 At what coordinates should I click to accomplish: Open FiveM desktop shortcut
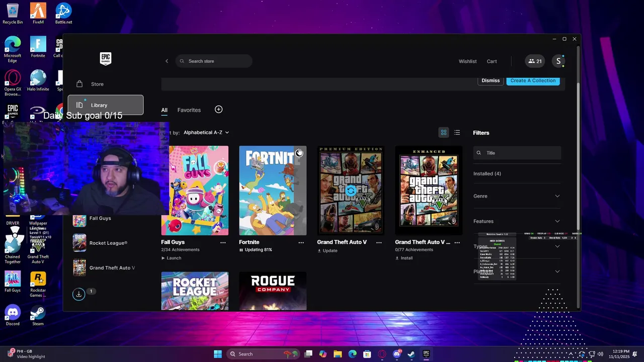[38, 14]
